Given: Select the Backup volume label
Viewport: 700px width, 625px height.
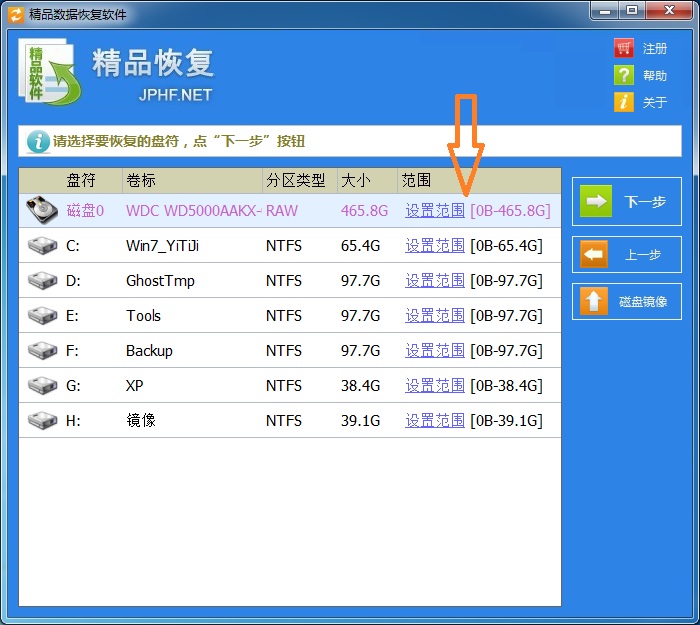Looking at the screenshot, I should click(x=149, y=350).
